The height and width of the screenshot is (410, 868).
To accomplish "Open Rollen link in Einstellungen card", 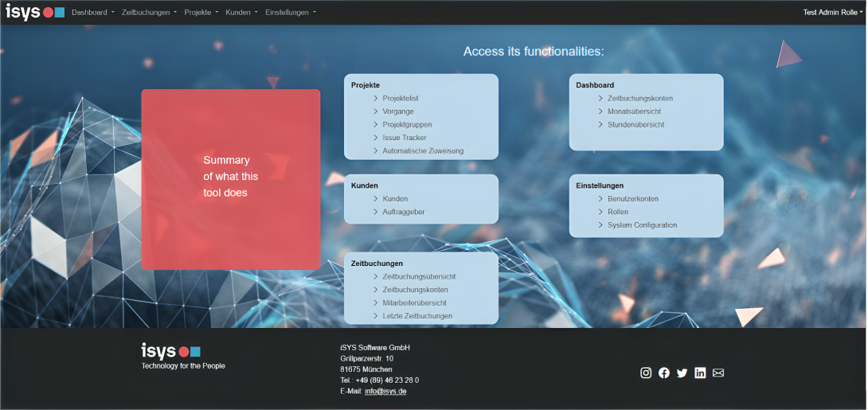I will 618,212.
